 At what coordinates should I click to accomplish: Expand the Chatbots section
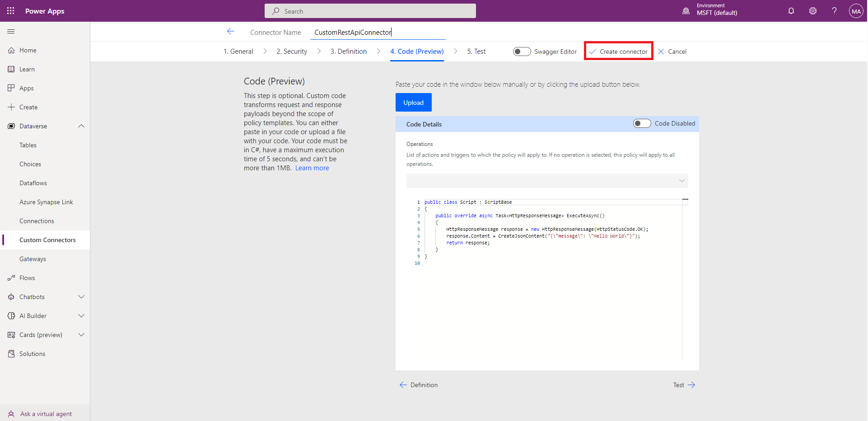coord(81,297)
